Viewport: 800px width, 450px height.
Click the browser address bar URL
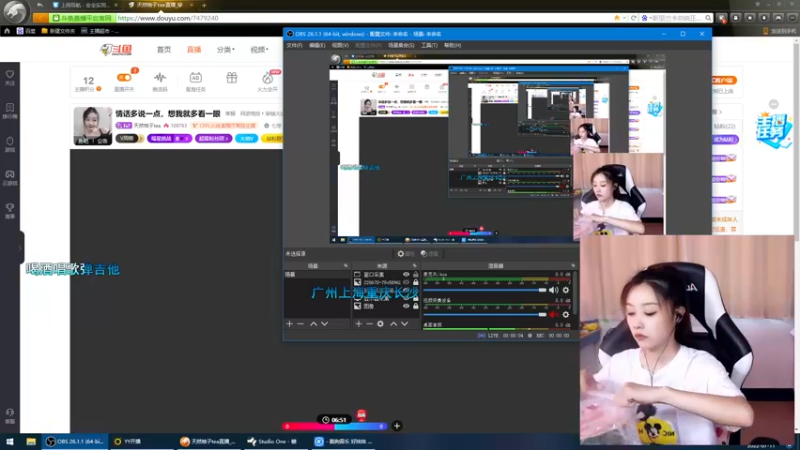point(167,18)
